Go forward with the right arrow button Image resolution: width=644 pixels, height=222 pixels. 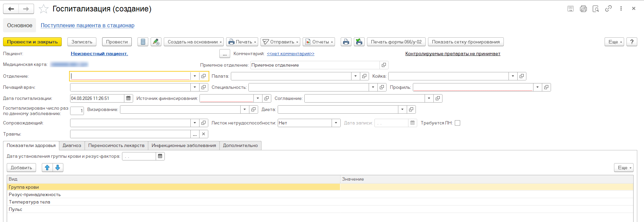[26, 9]
